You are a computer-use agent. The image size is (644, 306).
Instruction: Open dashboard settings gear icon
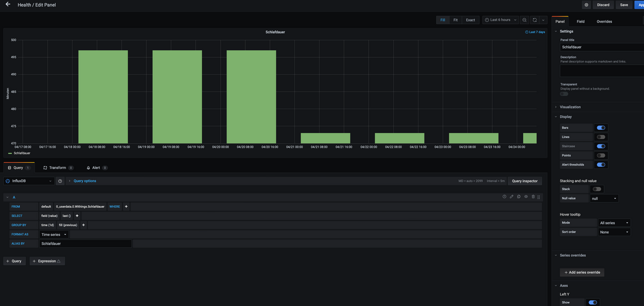click(x=586, y=5)
